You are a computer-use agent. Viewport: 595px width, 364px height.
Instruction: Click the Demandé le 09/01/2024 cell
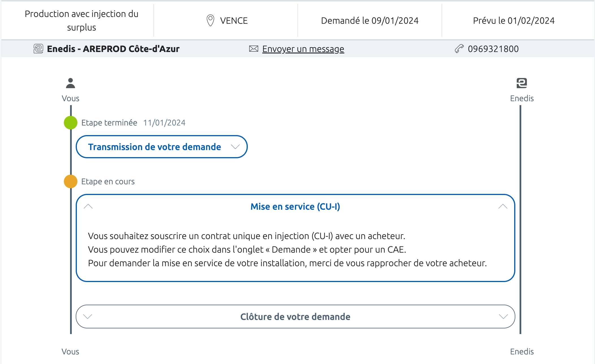coord(370,21)
